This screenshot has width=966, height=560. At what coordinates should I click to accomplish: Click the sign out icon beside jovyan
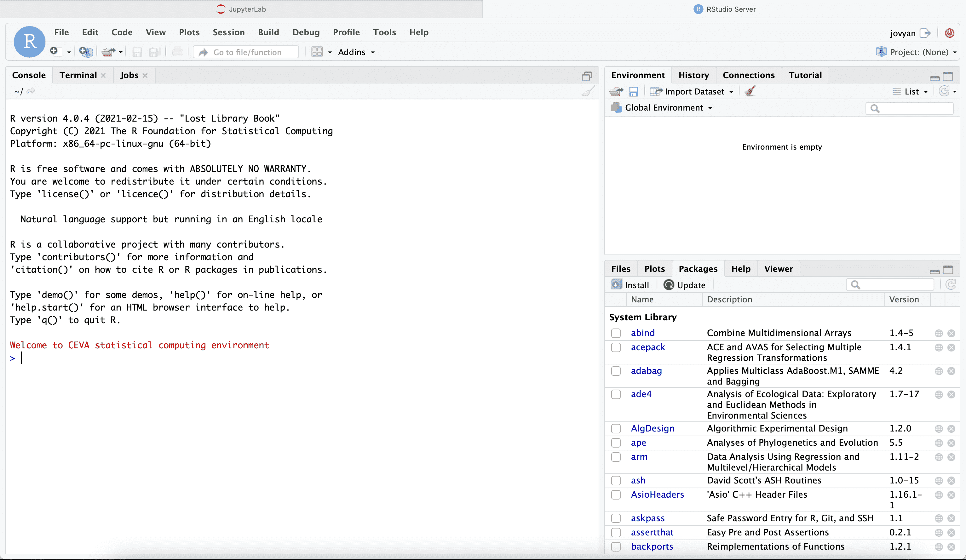pos(925,33)
